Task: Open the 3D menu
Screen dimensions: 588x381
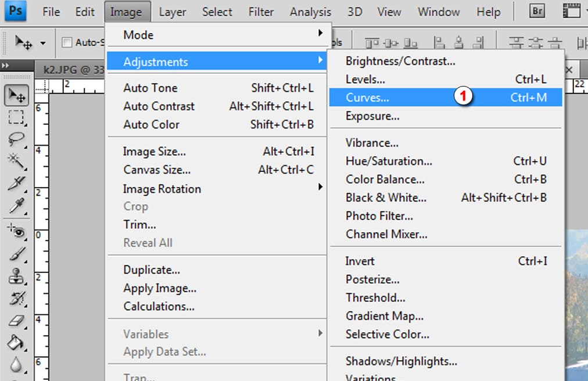Action: (x=355, y=12)
